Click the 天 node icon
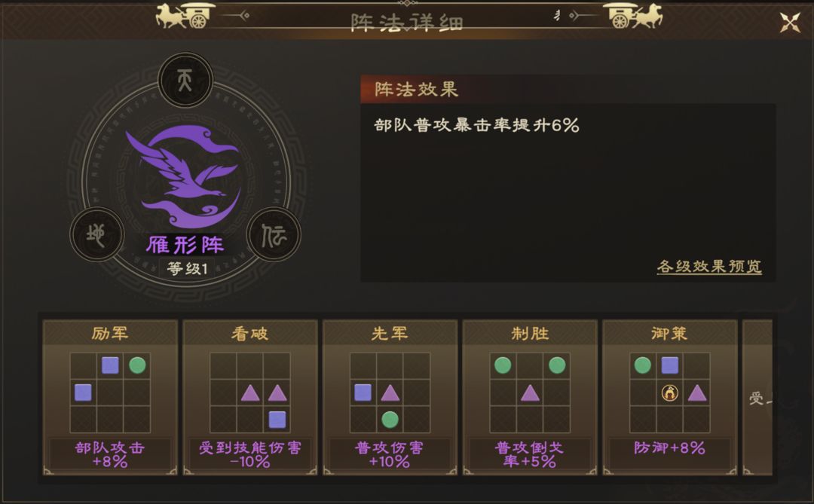814x504 pixels. click(x=185, y=81)
